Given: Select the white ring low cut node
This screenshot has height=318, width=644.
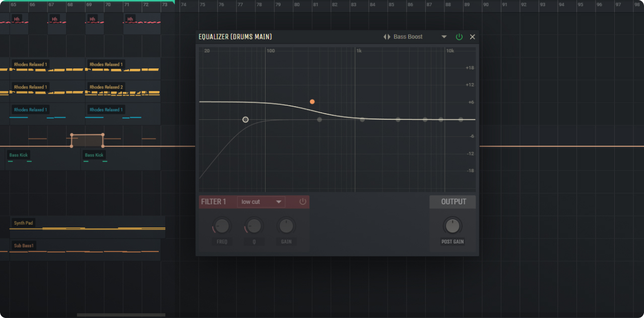Looking at the screenshot, I should point(245,120).
